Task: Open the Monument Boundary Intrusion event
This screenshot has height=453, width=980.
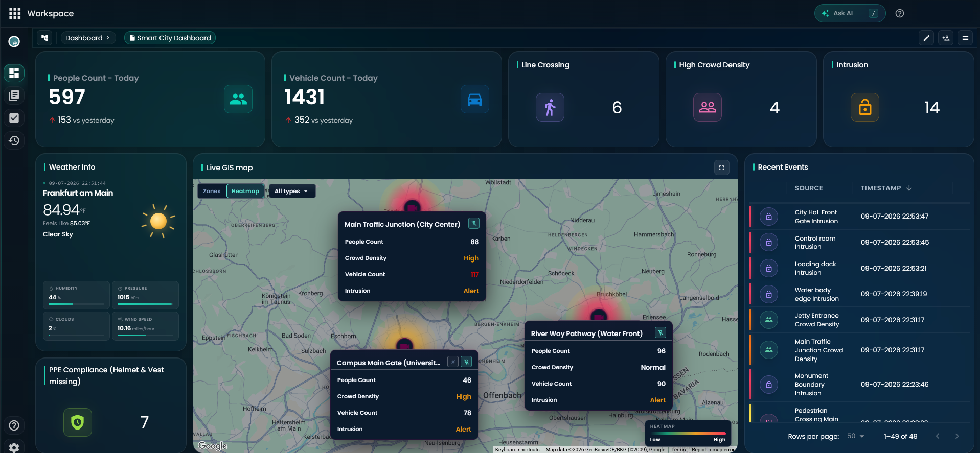Action: point(859,385)
